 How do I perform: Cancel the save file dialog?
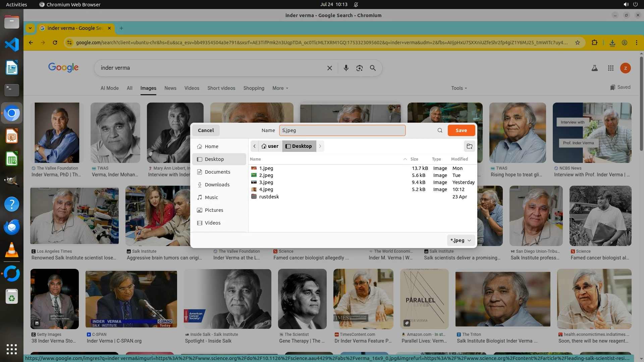pyautogui.click(x=206, y=130)
